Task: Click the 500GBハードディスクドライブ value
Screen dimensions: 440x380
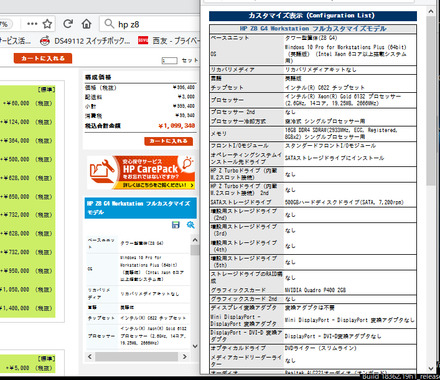Action: [x=344, y=202]
